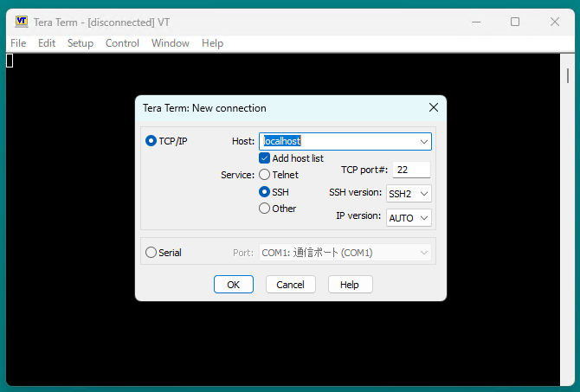Open the Setup menu

pos(81,43)
